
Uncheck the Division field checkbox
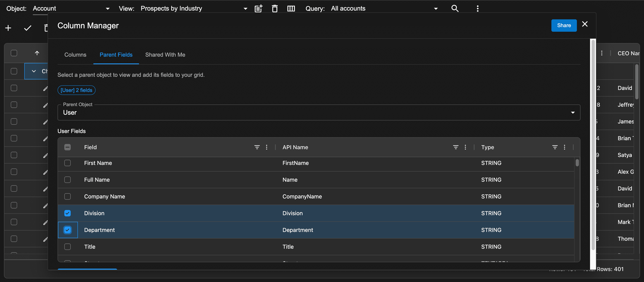(x=68, y=213)
